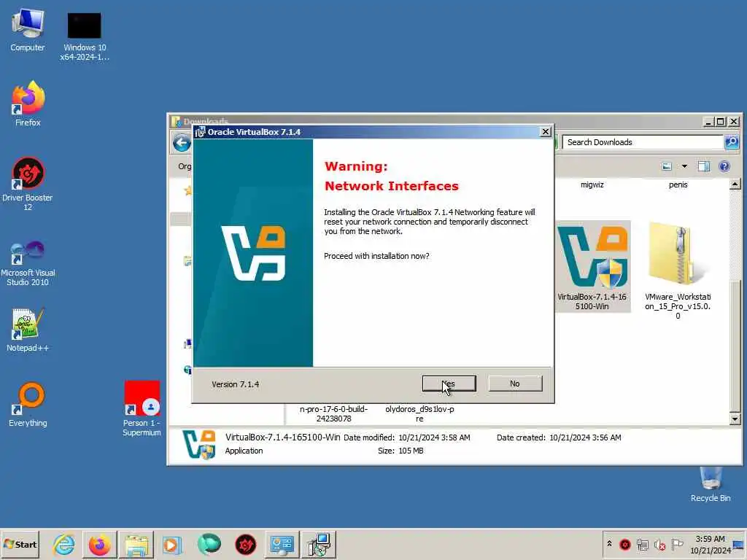The height and width of the screenshot is (560, 747).
Task: Open the network tray icon
Action: point(643,544)
